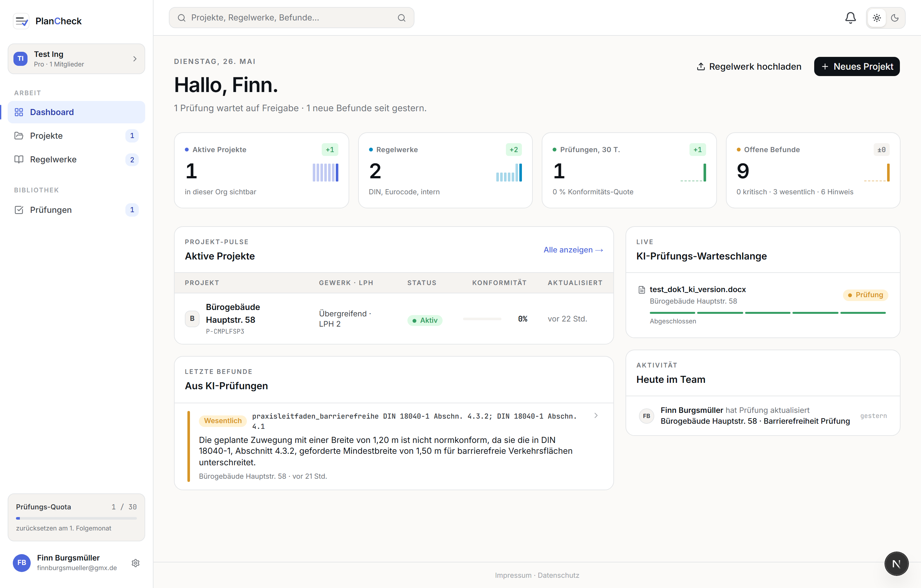Open the Impressum footer link
The height and width of the screenshot is (588, 921).
pyautogui.click(x=513, y=575)
